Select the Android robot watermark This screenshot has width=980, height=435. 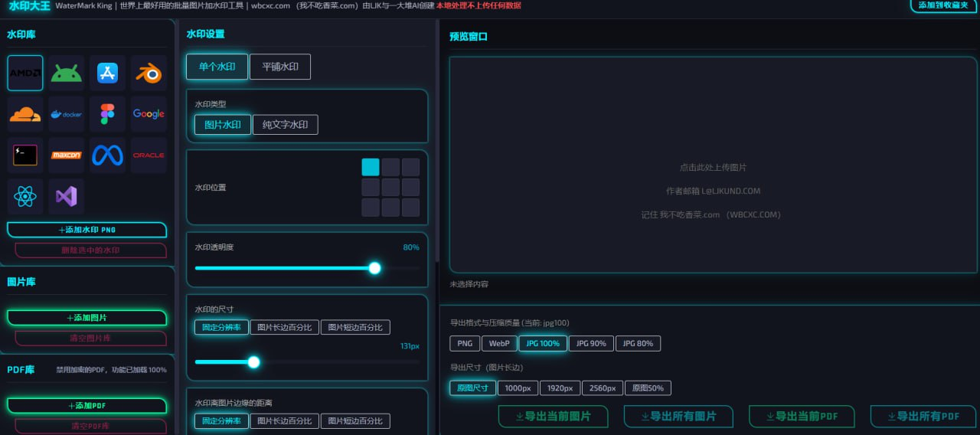[x=67, y=73]
